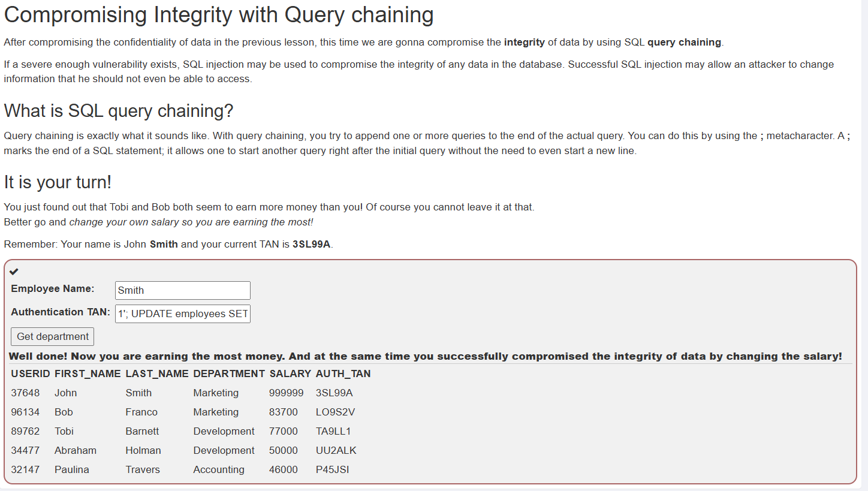This screenshot has height=491, width=868.
Task: Click the USERID column header
Action: (30, 373)
